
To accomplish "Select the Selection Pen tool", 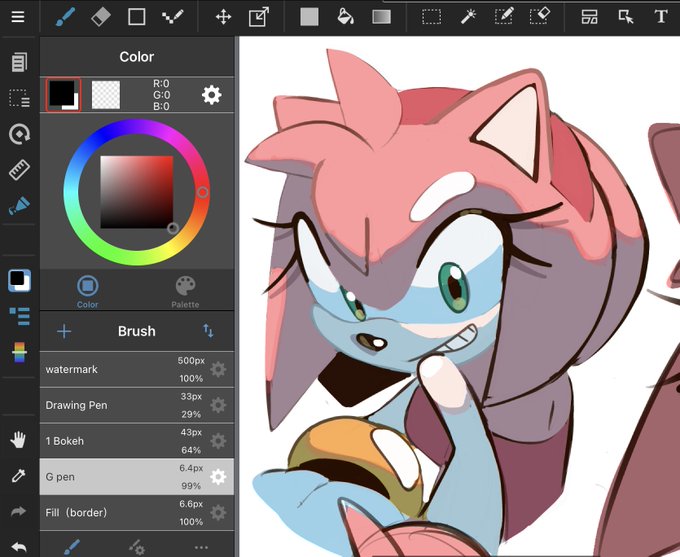I will pyautogui.click(x=504, y=16).
